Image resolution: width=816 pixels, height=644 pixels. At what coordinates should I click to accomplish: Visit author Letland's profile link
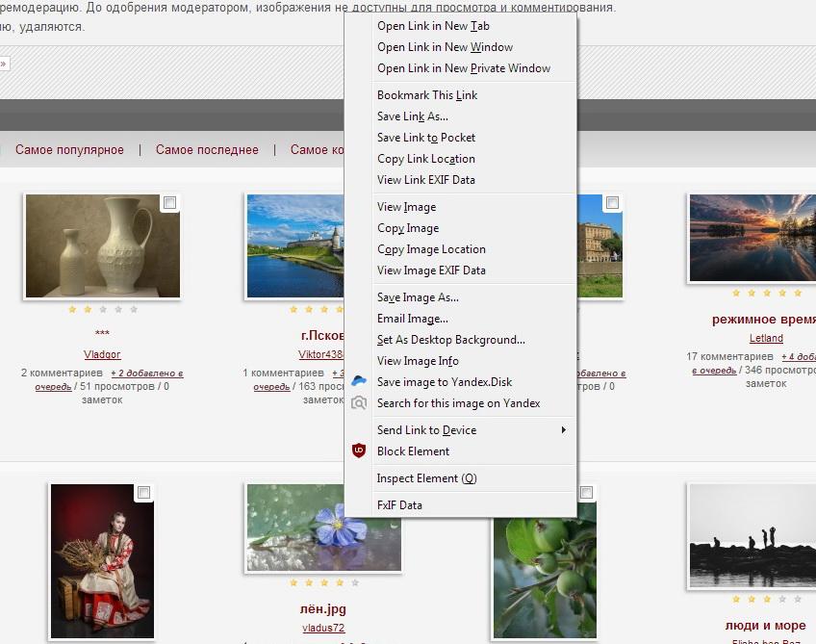pos(766,339)
